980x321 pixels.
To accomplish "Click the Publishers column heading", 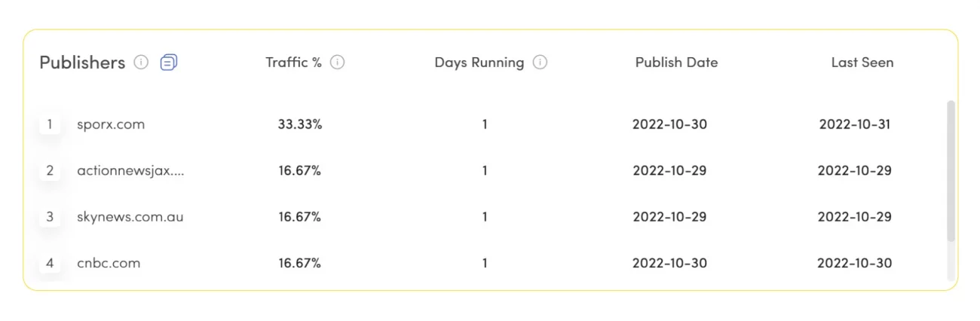I will click(82, 63).
